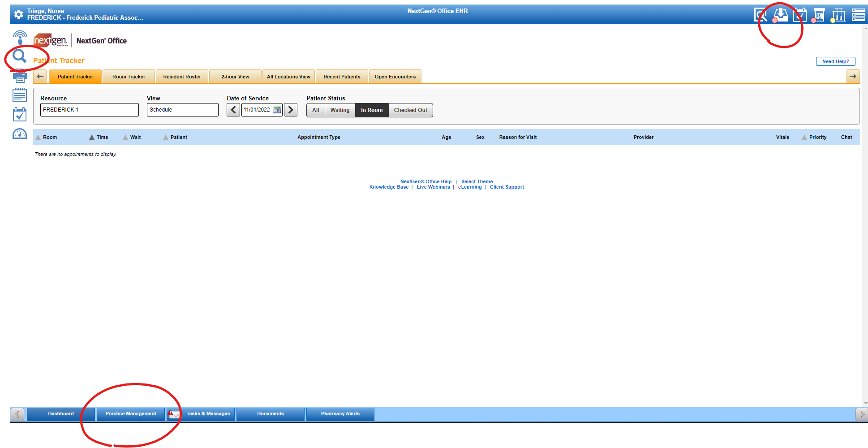Screen dimensions: 868x448
Task: Open the 2-hour View tab
Action: point(236,77)
